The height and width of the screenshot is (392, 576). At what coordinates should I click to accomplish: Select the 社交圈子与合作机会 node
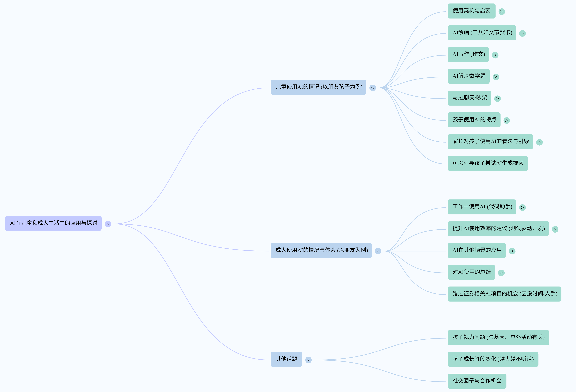coord(477,381)
